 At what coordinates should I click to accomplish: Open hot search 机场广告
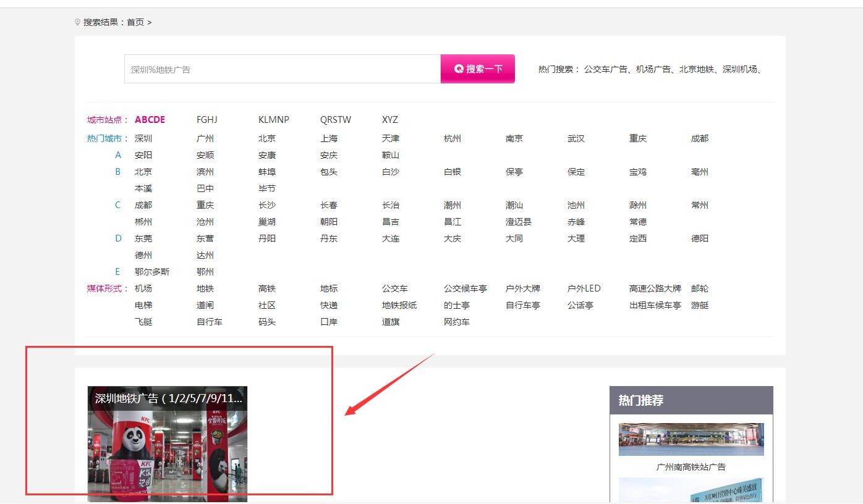pyautogui.click(x=653, y=69)
